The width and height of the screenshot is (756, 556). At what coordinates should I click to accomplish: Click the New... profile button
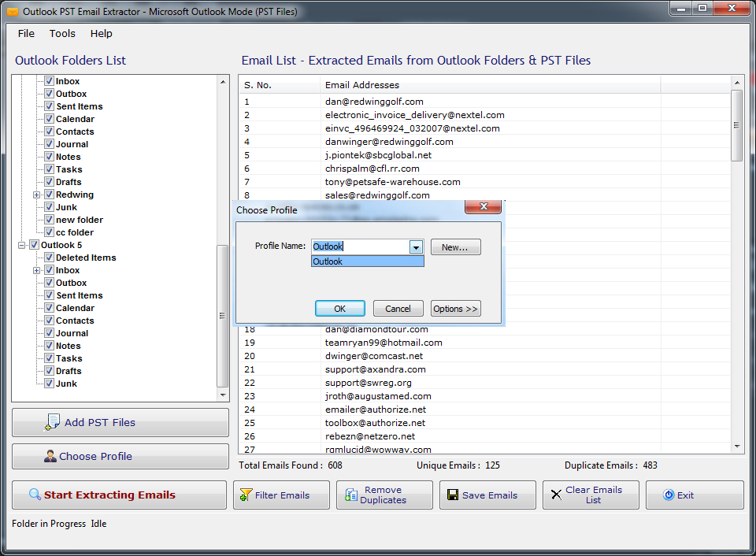[x=455, y=247]
